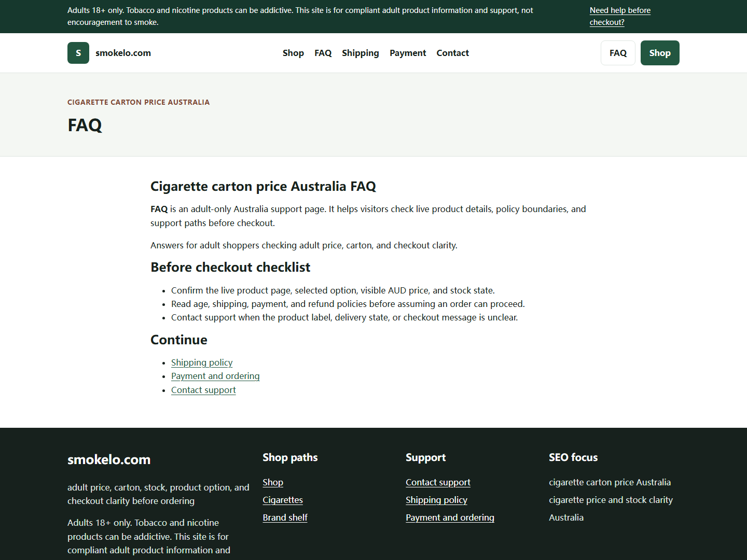The height and width of the screenshot is (560, 747).
Task: Follow the 'Need help before checkout?' link
Action: (x=620, y=16)
